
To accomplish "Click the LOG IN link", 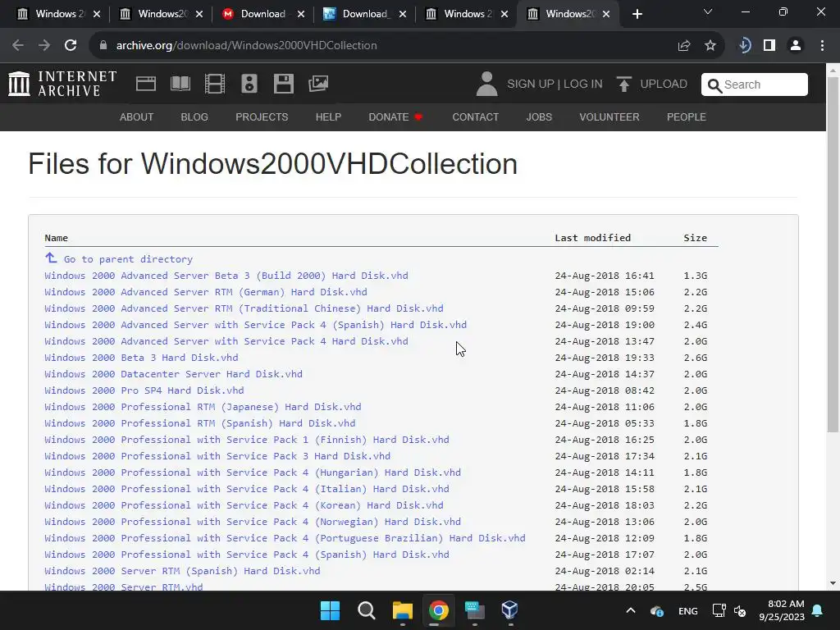I will (x=583, y=84).
